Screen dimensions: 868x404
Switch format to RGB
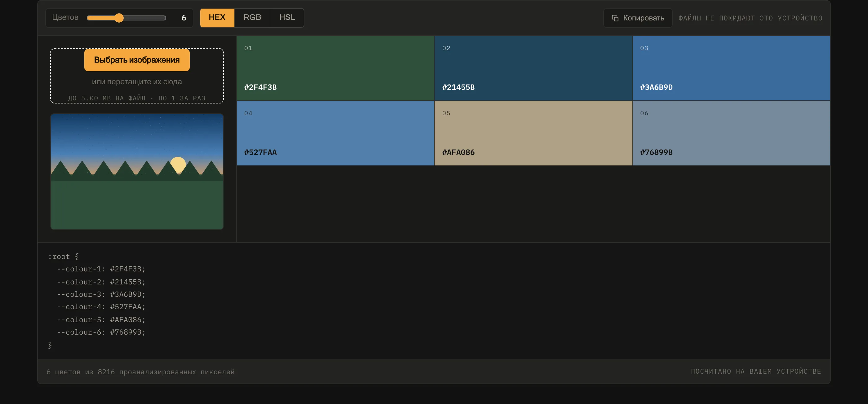click(252, 18)
